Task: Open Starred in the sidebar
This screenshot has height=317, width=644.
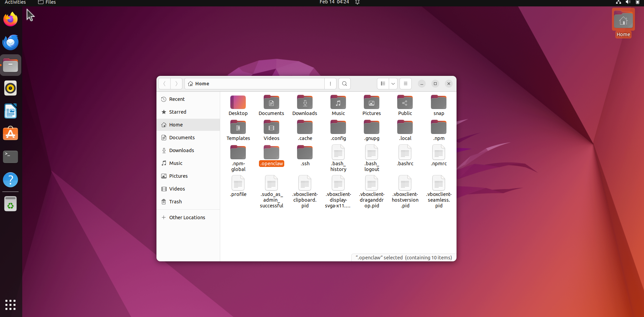Action: coord(178,112)
